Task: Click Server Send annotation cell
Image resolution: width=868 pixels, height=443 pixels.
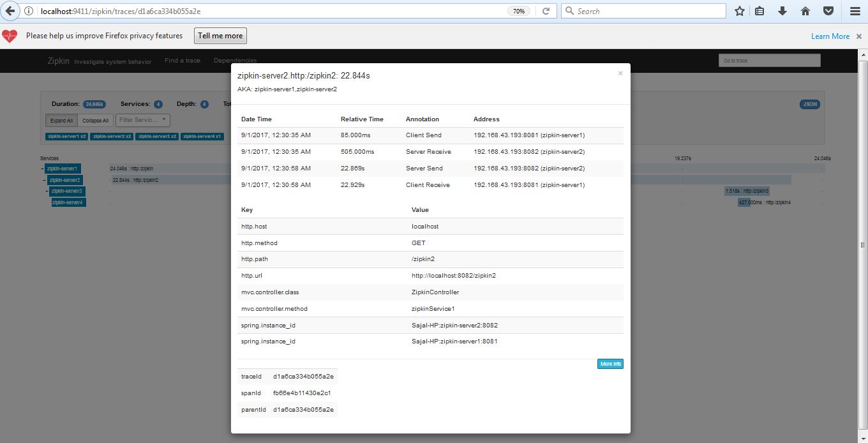Action: pos(424,169)
